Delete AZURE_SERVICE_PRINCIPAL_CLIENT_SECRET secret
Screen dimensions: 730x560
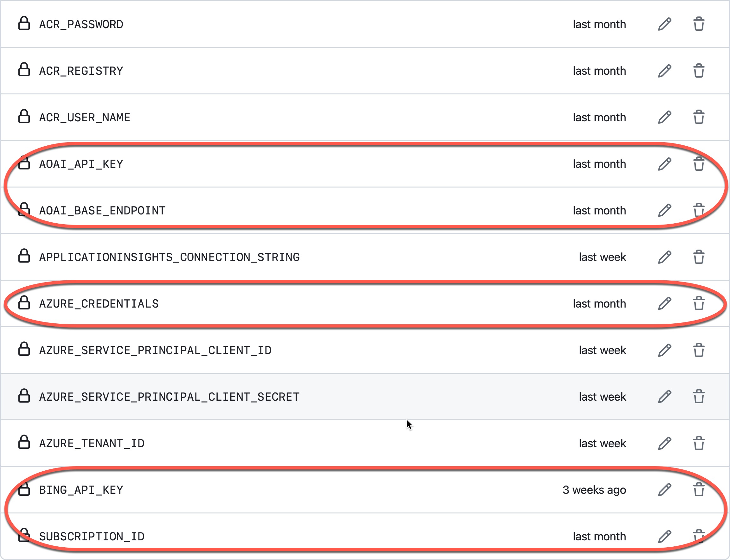coord(699,397)
